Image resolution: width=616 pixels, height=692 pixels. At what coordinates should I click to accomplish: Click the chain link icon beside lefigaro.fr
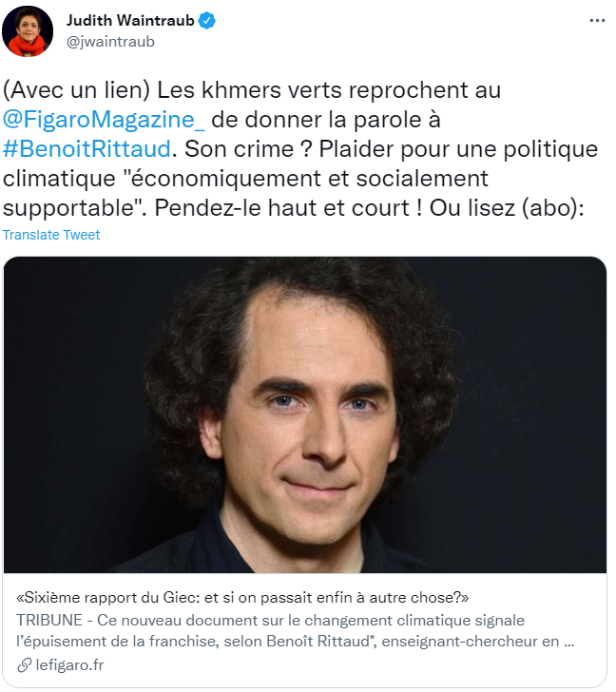tap(24, 665)
